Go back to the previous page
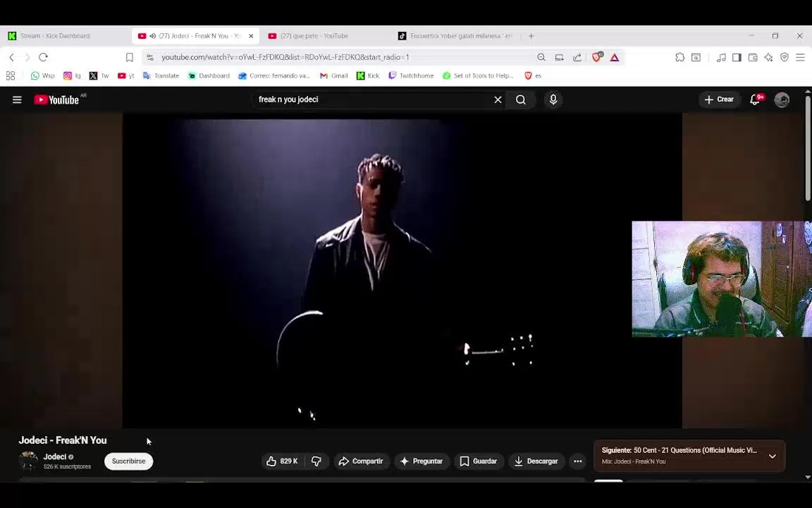The width and height of the screenshot is (812, 508). pos(12,57)
